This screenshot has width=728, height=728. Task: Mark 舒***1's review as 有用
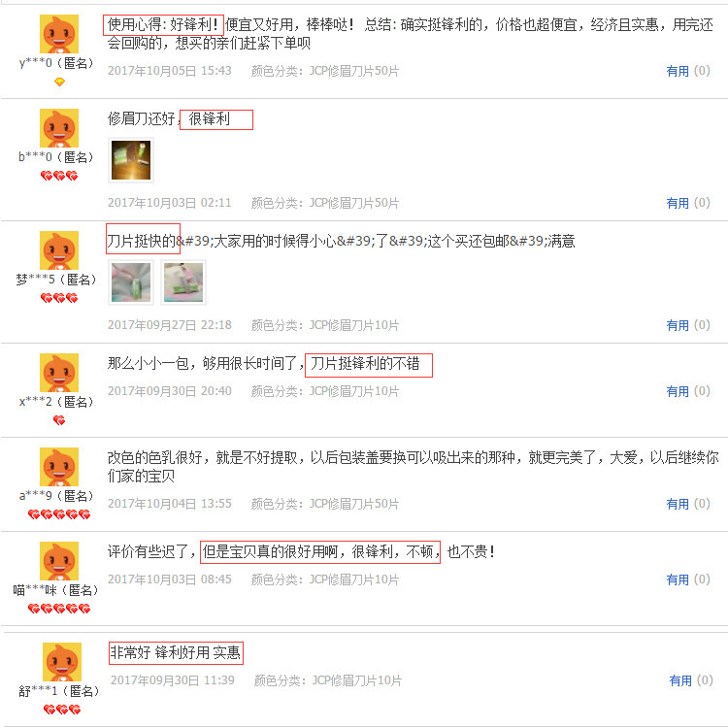(690, 680)
